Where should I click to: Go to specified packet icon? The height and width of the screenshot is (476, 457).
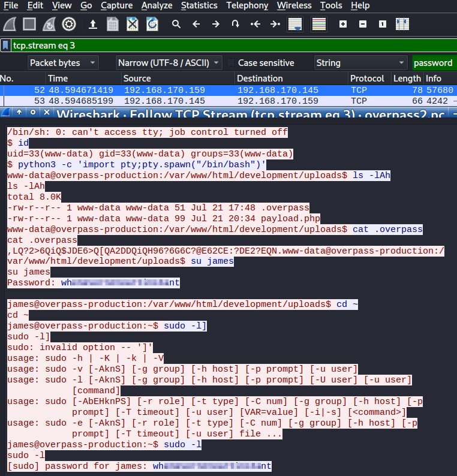click(235, 24)
